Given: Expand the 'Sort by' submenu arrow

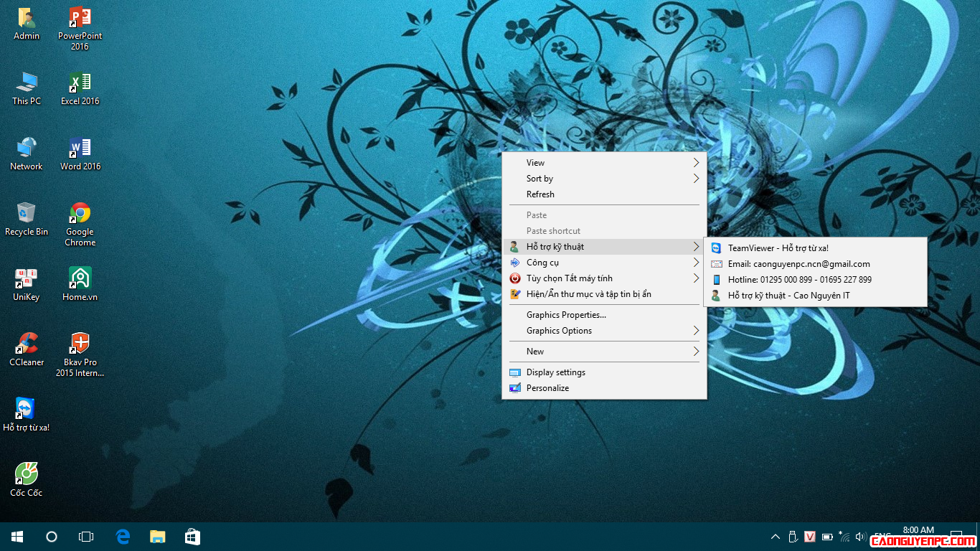Looking at the screenshot, I should (x=696, y=179).
